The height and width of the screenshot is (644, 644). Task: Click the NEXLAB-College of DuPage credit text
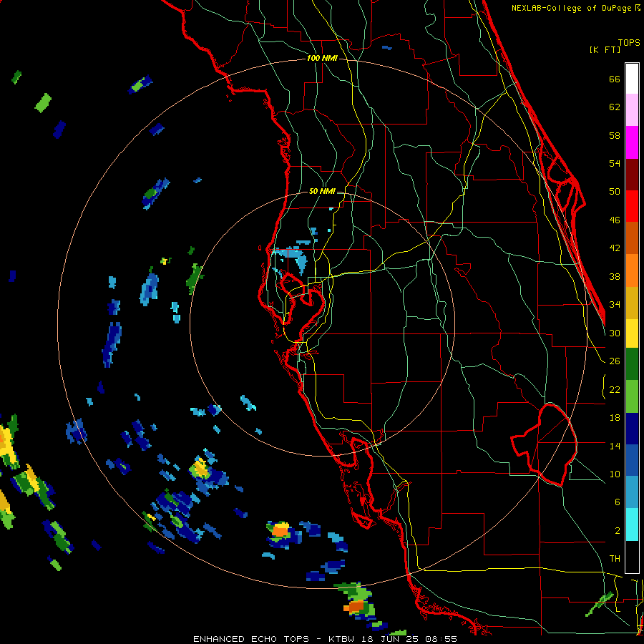[572, 8]
